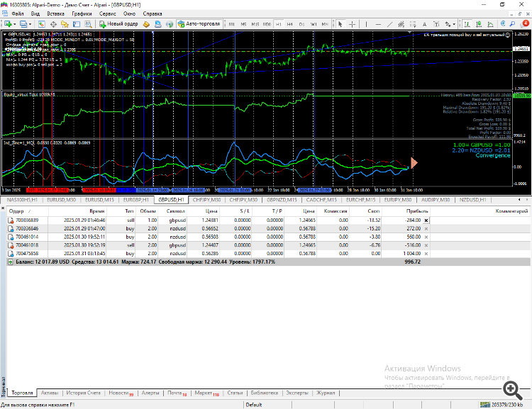
Task: Click the blue arrow icon beside the magnifier
Action: tap(503, 23)
